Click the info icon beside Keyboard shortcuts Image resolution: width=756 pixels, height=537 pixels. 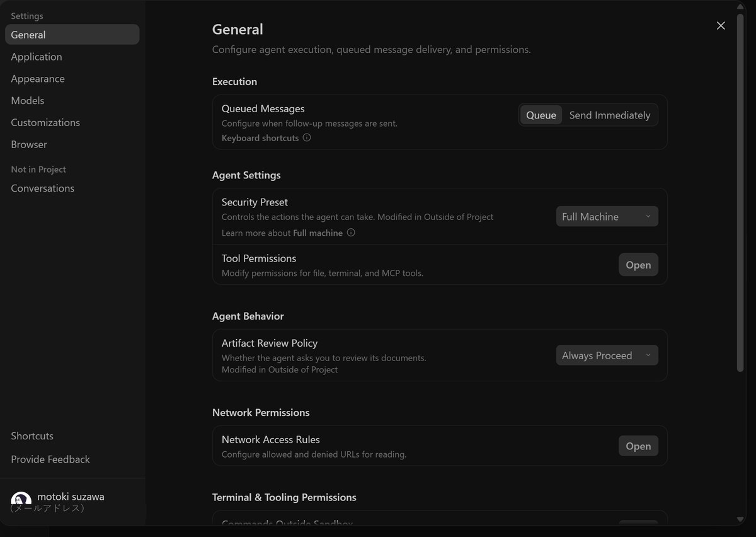307,137
